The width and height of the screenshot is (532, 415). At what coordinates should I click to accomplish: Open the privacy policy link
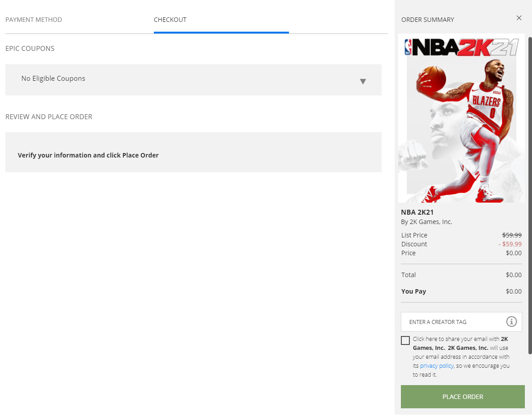click(436, 366)
